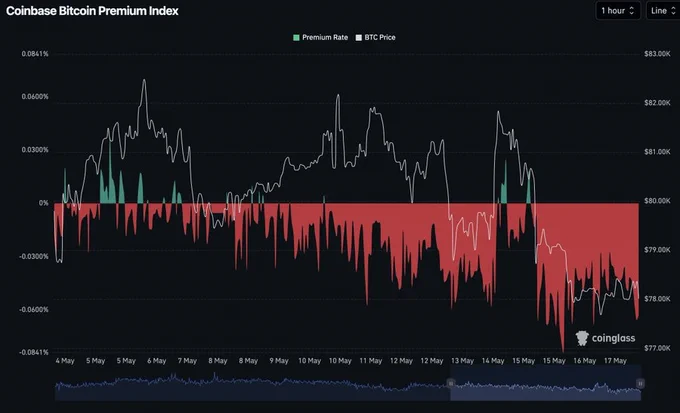The height and width of the screenshot is (413, 680).
Task: Click the 14 May date label
Action: [x=493, y=361]
